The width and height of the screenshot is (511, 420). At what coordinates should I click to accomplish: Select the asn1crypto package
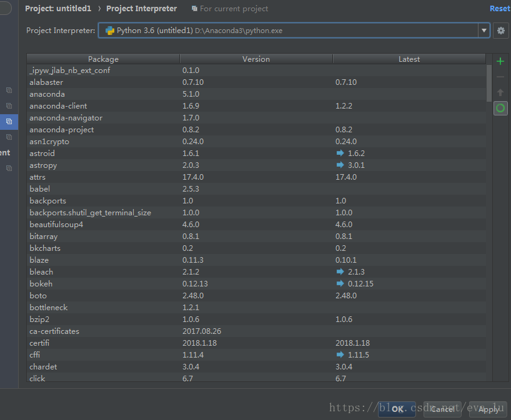(x=49, y=142)
